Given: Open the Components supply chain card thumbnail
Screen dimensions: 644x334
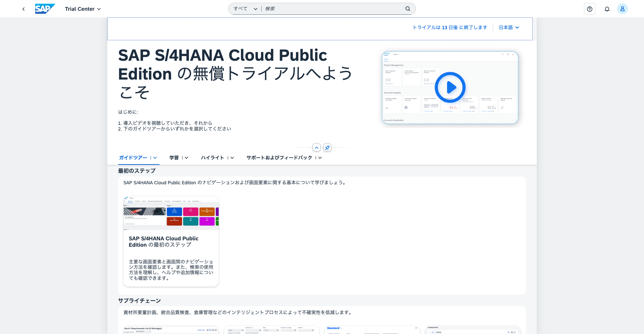Looking at the screenshot, I should [473, 330].
